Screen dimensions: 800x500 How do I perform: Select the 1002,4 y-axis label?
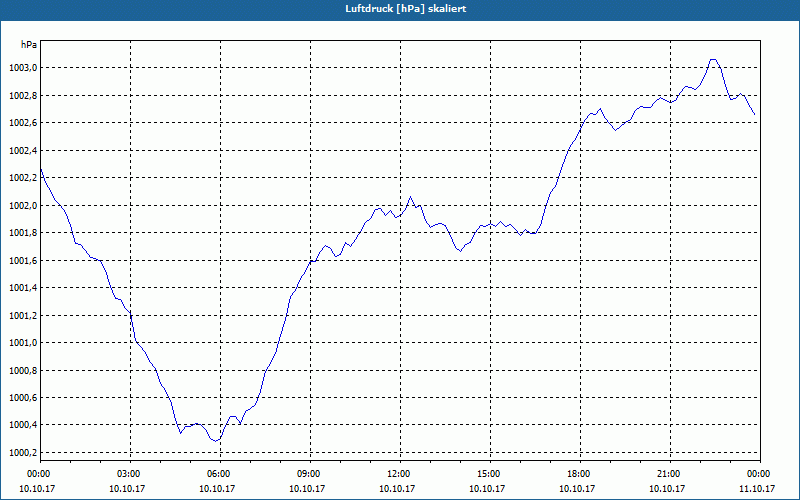click(x=22, y=151)
